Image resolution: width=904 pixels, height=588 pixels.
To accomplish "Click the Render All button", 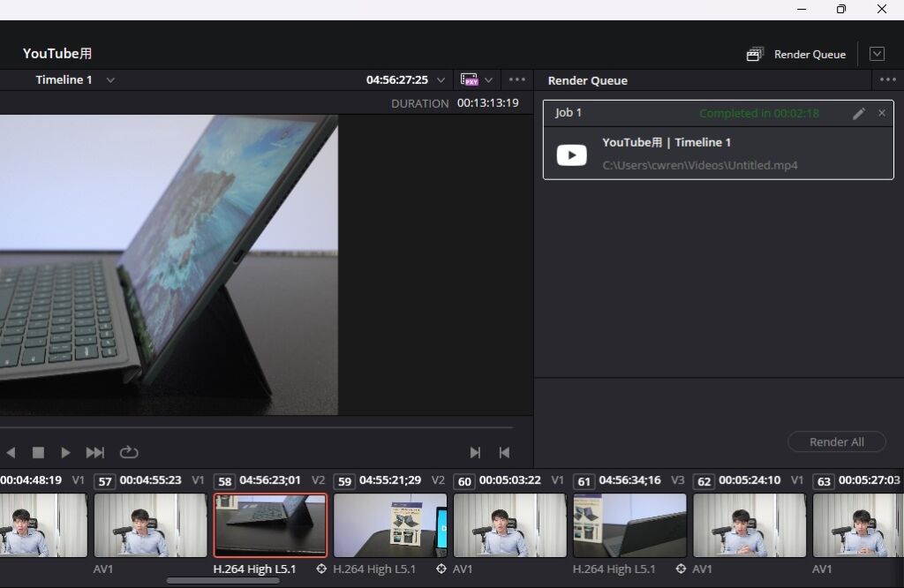I will 837,442.
